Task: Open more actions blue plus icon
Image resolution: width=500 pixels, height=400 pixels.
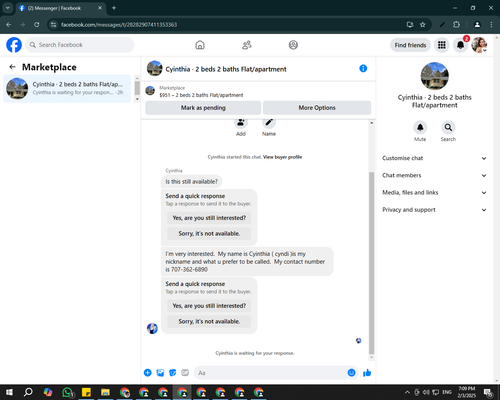Action: click(148, 373)
